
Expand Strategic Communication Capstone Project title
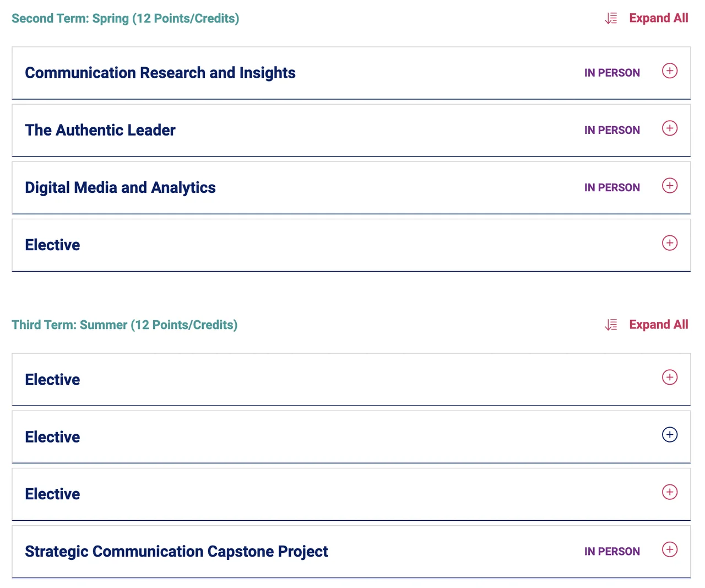click(x=176, y=552)
